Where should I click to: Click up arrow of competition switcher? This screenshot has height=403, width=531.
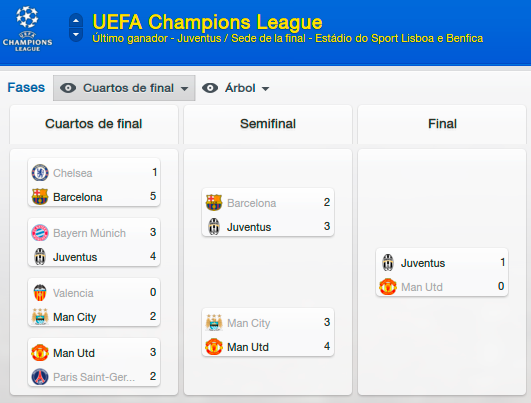click(76, 21)
